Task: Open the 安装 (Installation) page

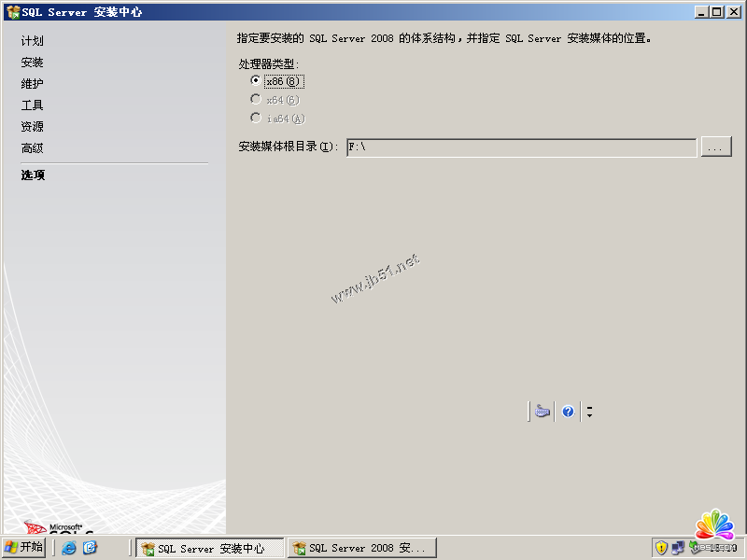Action: pos(32,63)
